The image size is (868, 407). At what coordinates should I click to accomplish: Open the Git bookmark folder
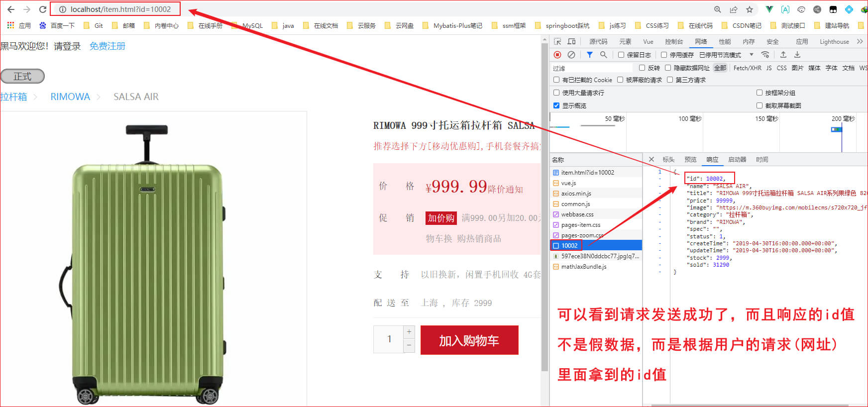tap(94, 25)
